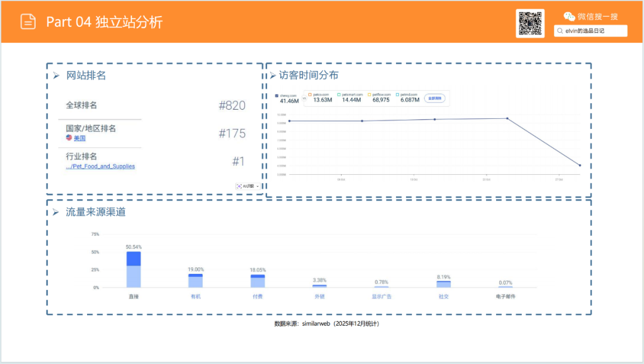Toggle the petflow.com legend entry
Image resolution: width=644 pixels, height=364 pixels.
(x=369, y=94)
